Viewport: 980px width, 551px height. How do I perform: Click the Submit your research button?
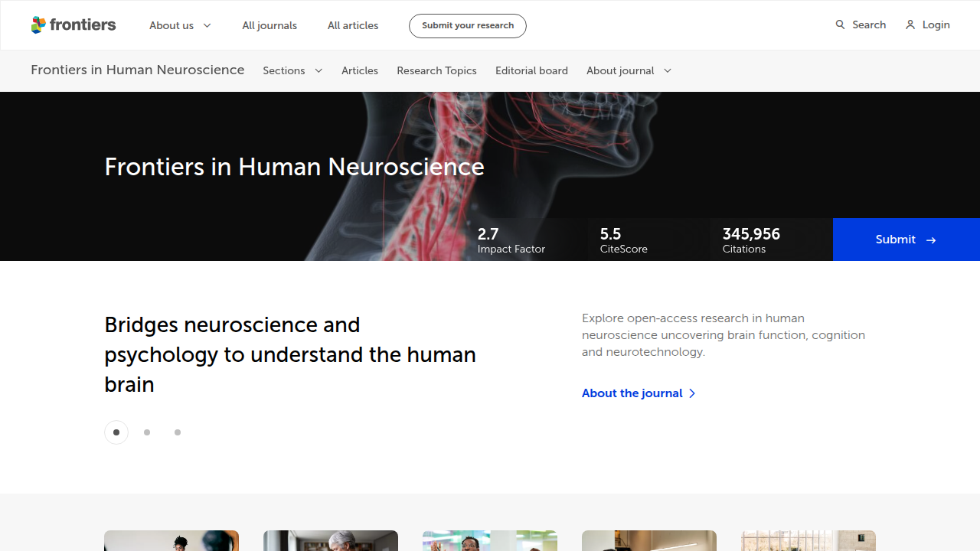point(468,25)
